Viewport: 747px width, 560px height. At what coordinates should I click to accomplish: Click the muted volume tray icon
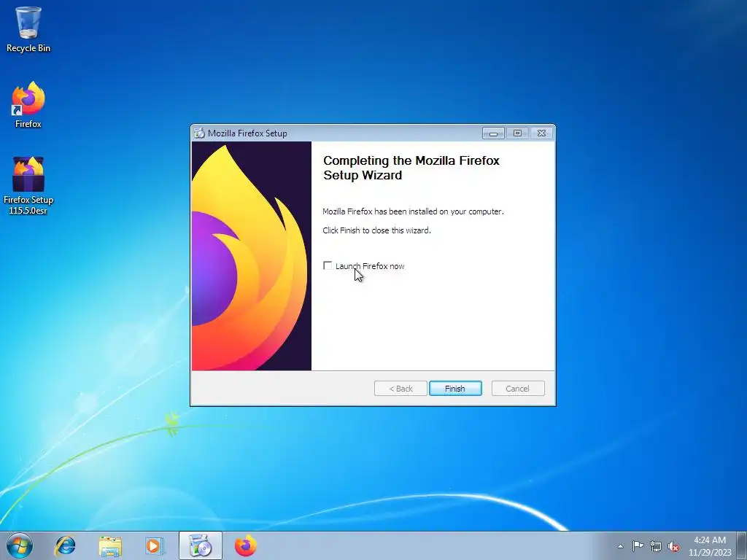point(673,546)
